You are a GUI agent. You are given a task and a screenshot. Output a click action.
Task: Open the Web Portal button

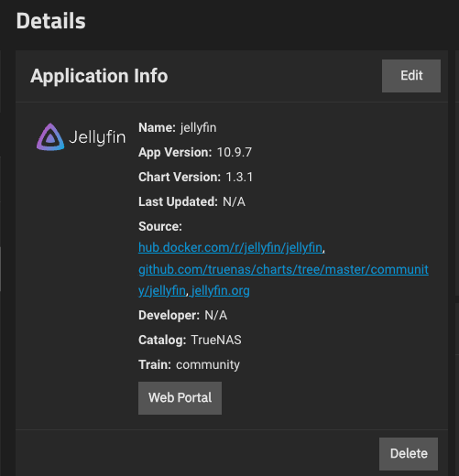(180, 398)
